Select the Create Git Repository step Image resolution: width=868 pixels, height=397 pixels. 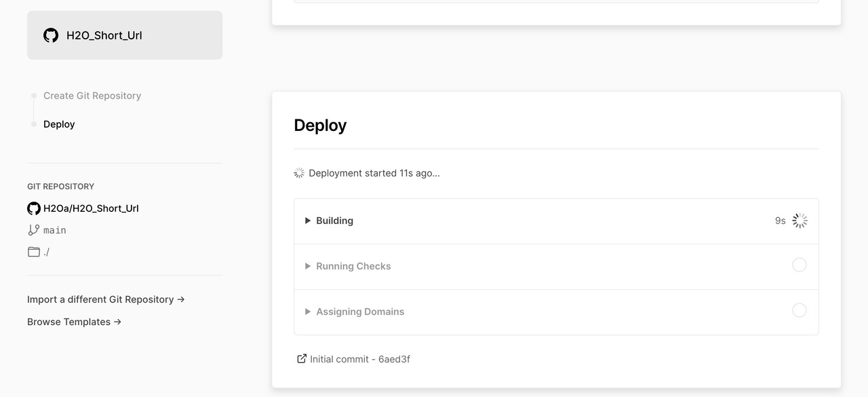tap(92, 96)
